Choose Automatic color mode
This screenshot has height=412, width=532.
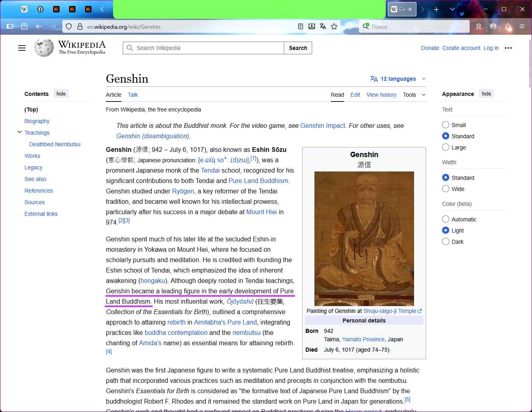[x=446, y=219]
